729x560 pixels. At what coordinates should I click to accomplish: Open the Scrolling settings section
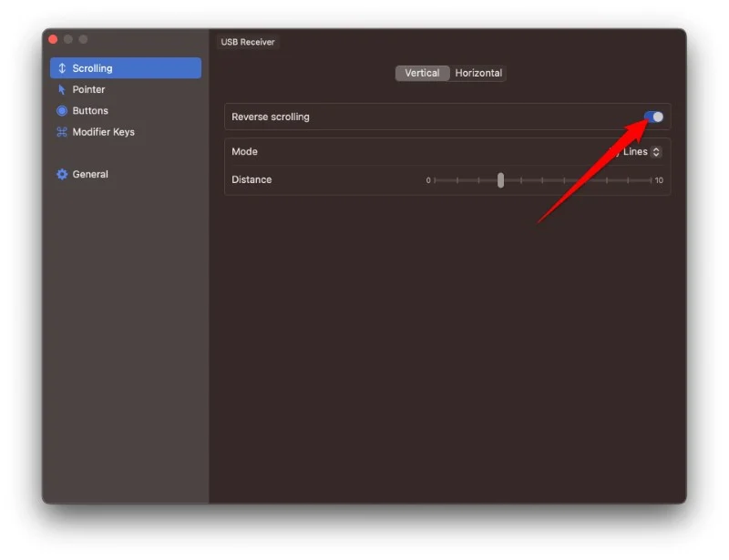tap(126, 68)
